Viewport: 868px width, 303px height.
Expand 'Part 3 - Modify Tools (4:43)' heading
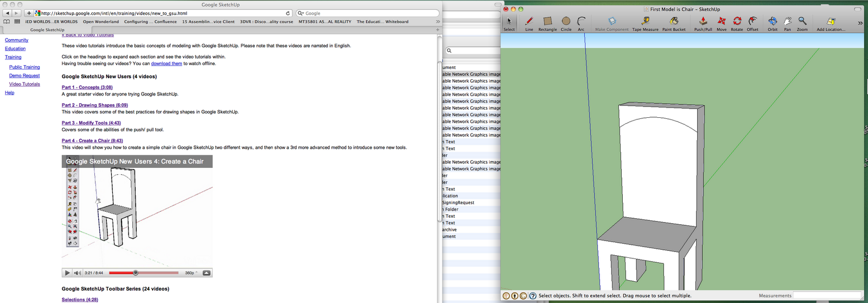[91, 123]
